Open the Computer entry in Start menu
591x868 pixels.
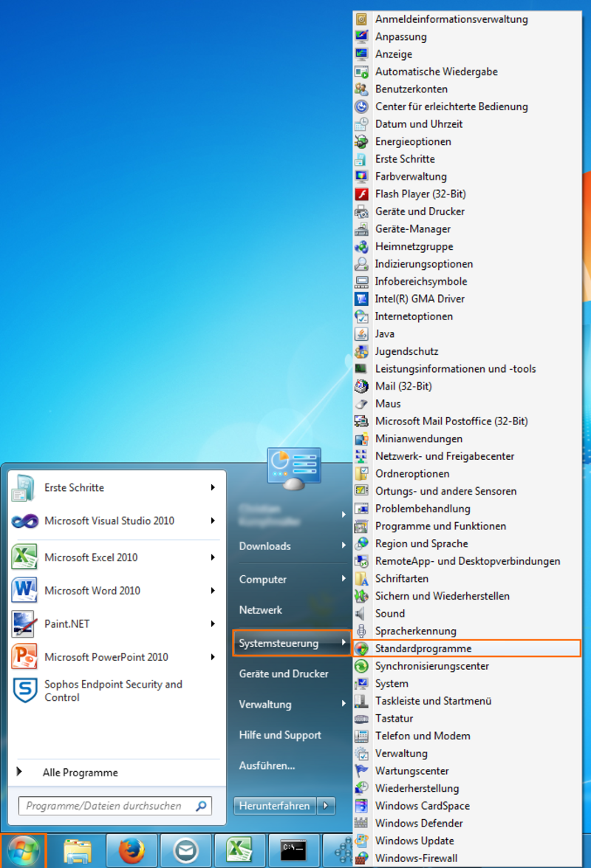[292, 579]
